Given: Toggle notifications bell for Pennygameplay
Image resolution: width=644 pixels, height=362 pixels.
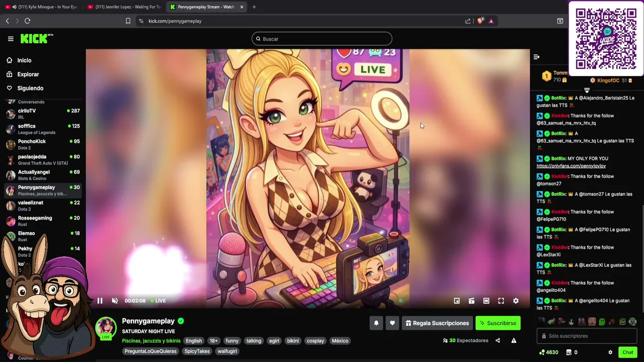Looking at the screenshot, I should (376, 323).
